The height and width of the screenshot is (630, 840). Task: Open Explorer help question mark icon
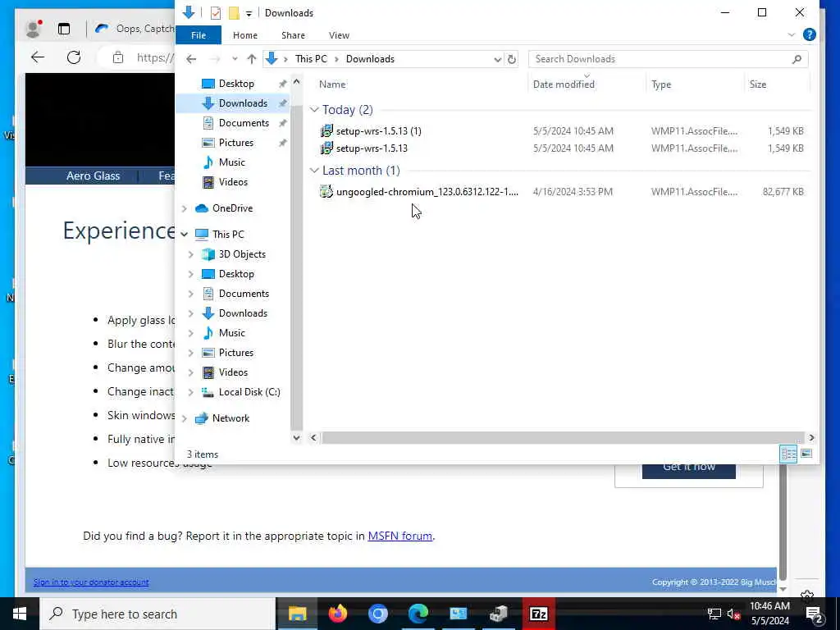tap(810, 34)
